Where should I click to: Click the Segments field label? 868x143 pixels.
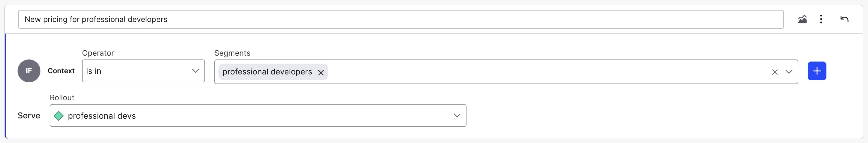[x=232, y=53]
